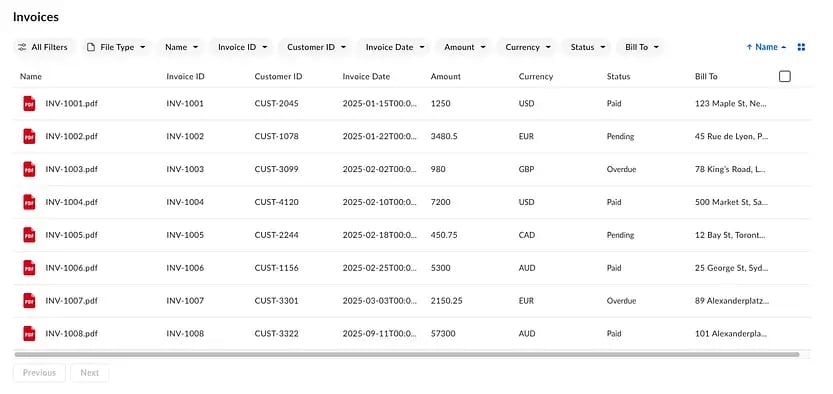Click amount value 57300
The height and width of the screenshot is (394, 833).
[x=444, y=334]
